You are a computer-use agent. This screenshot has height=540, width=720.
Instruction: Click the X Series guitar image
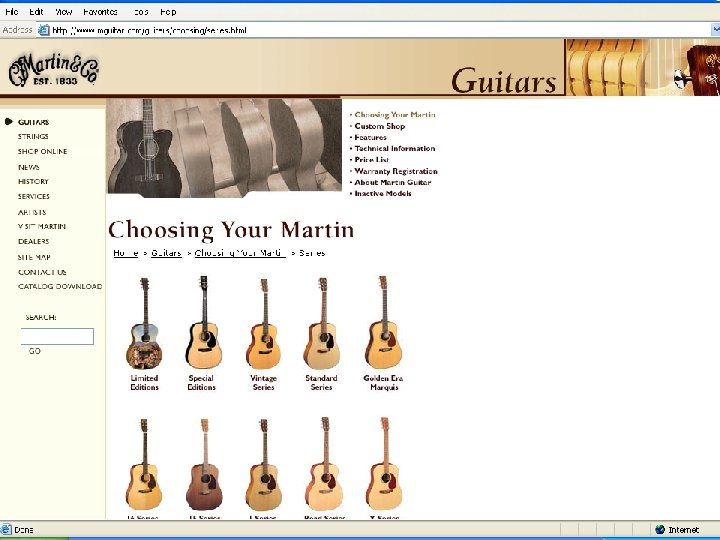pyautogui.click(x=384, y=464)
